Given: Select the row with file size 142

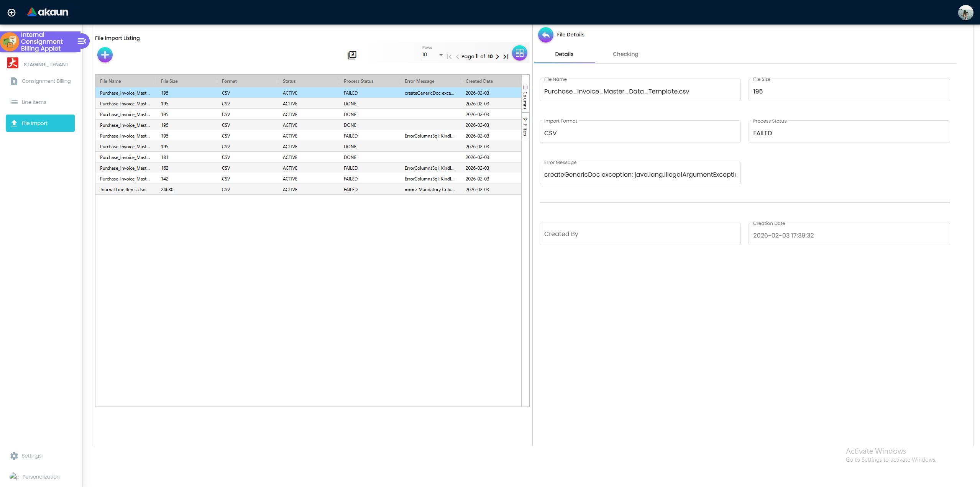Looking at the screenshot, I should tap(308, 179).
